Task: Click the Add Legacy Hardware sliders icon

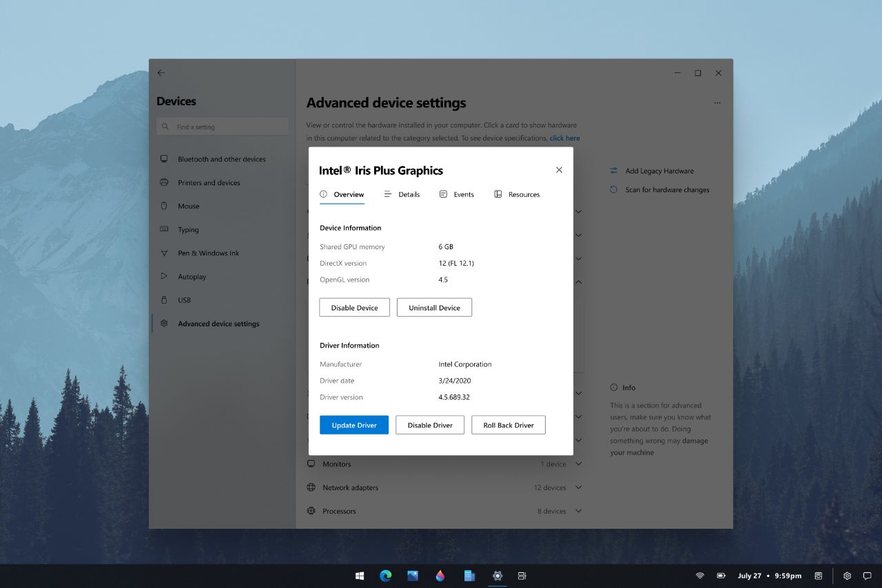Action: click(x=614, y=171)
